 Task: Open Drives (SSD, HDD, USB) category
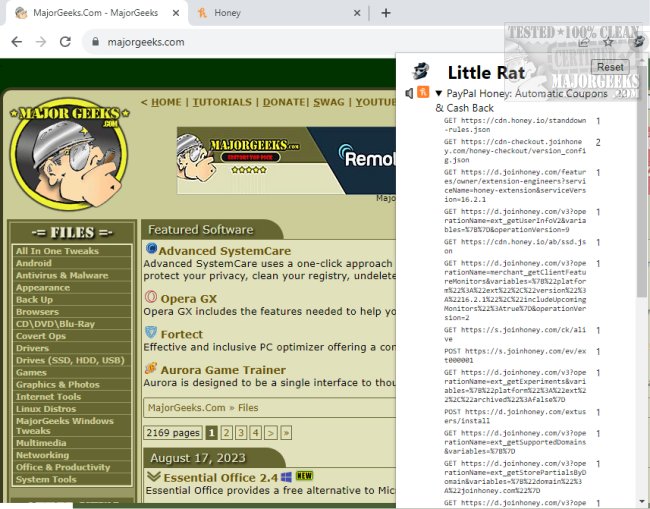pyautogui.click(x=70, y=360)
